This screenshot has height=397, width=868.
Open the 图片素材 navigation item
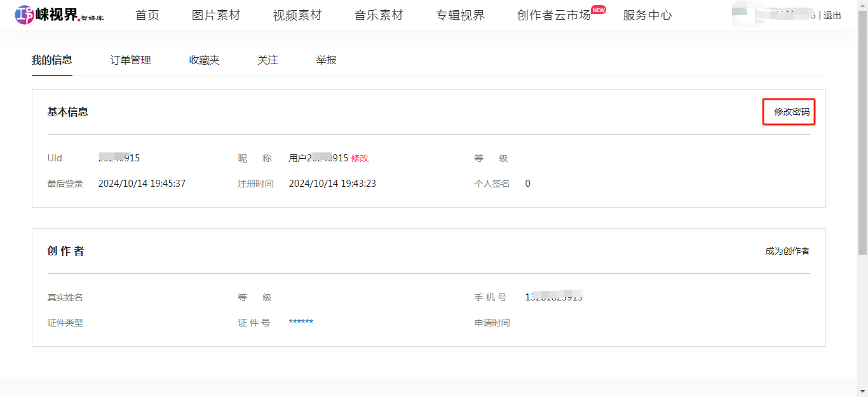point(216,15)
